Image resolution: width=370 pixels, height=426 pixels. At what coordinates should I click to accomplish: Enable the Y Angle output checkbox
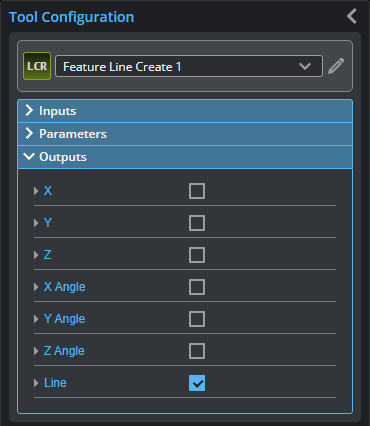click(x=197, y=319)
